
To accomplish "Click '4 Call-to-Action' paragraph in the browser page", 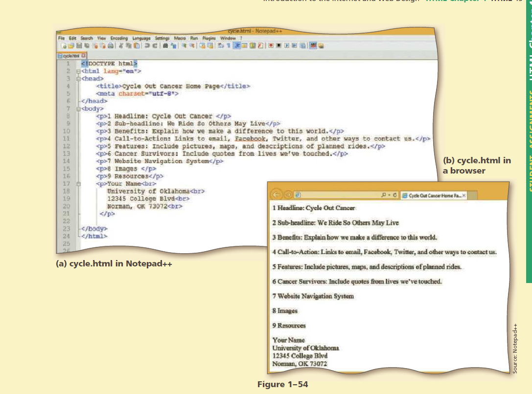I will [x=384, y=252].
